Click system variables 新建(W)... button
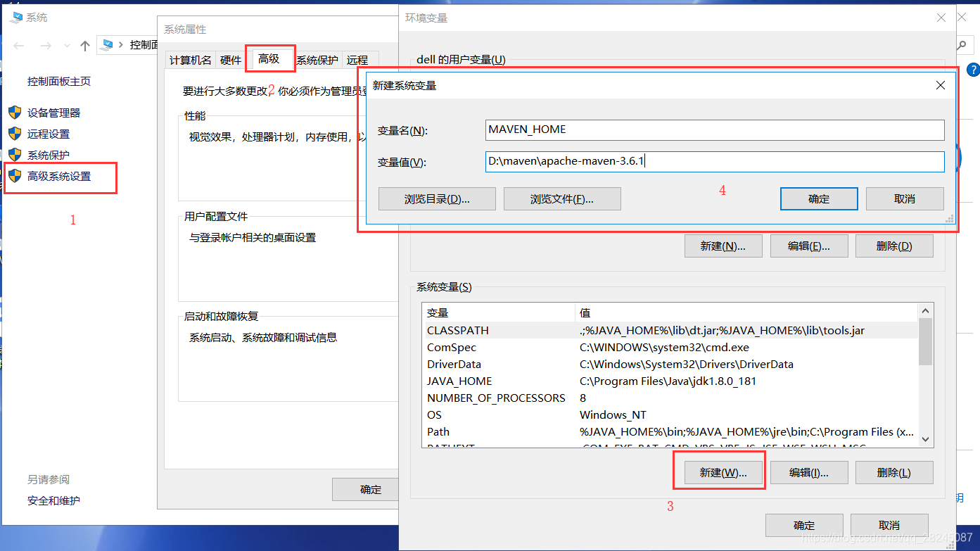Image resolution: width=980 pixels, height=551 pixels. 723,473
